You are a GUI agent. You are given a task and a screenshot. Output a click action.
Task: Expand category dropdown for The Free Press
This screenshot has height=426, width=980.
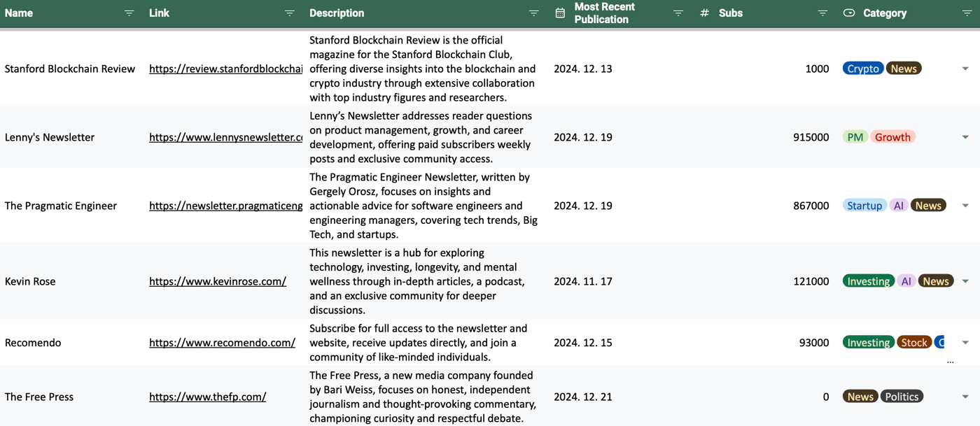[x=965, y=397]
